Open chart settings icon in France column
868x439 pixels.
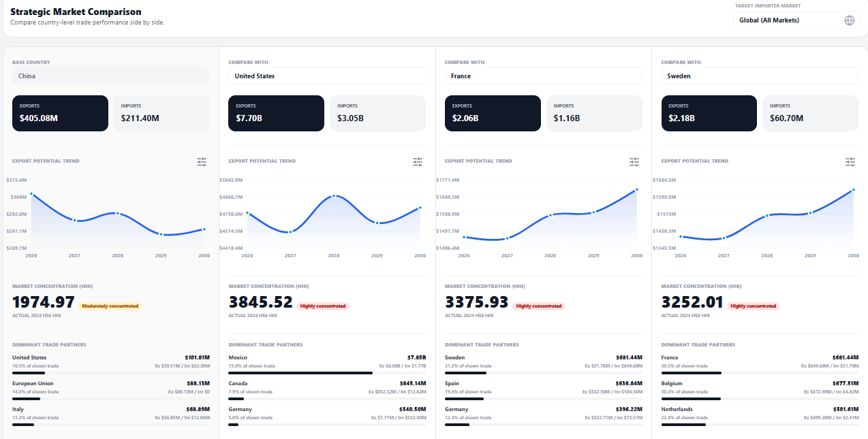pyautogui.click(x=634, y=162)
